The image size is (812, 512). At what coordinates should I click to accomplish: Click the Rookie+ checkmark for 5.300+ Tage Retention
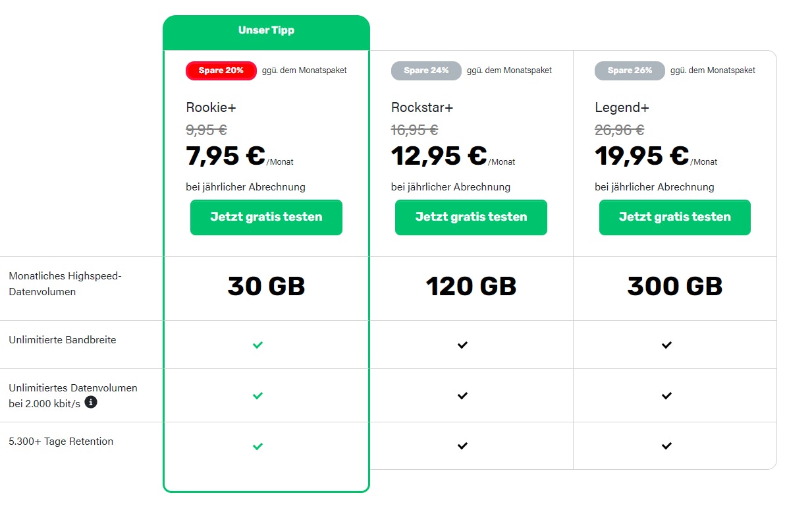coord(257,446)
